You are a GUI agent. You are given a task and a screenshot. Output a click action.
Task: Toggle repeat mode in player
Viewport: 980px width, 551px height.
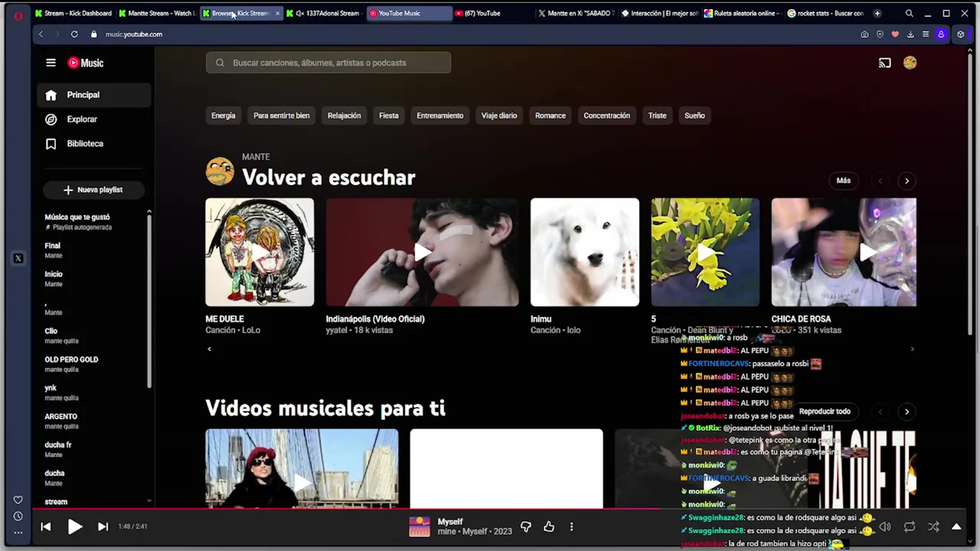point(910,527)
